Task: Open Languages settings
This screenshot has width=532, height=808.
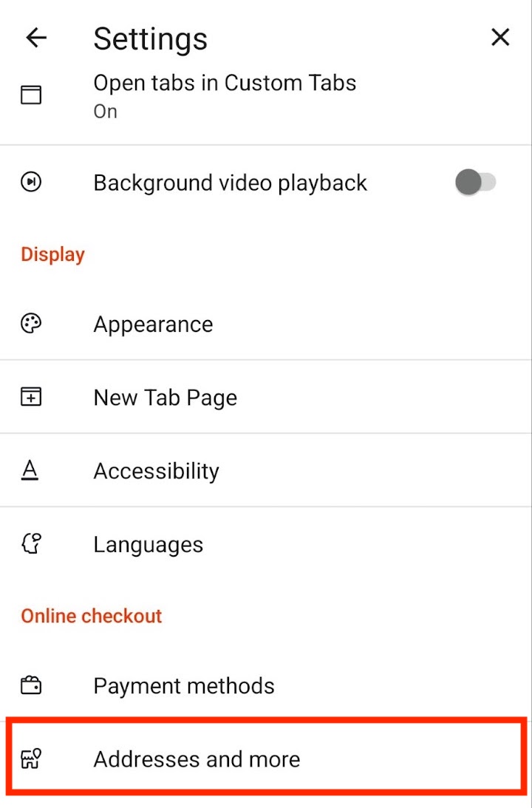Action: (266, 543)
